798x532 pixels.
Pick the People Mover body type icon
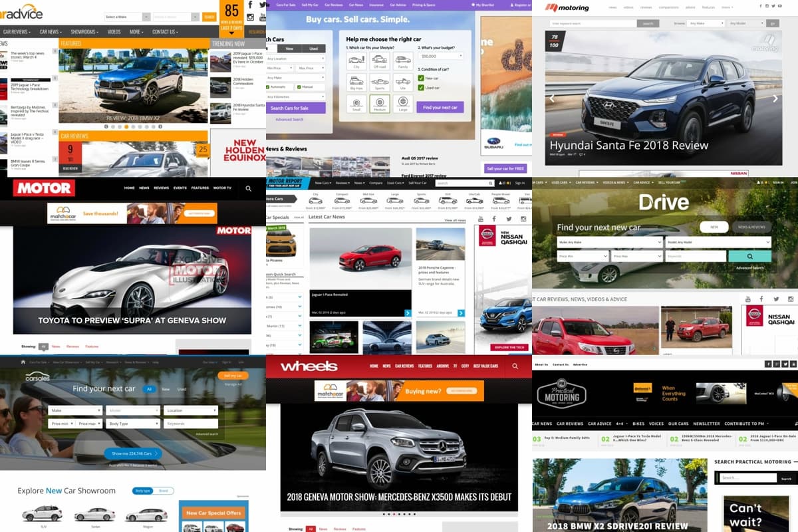pyautogui.click(x=501, y=201)
